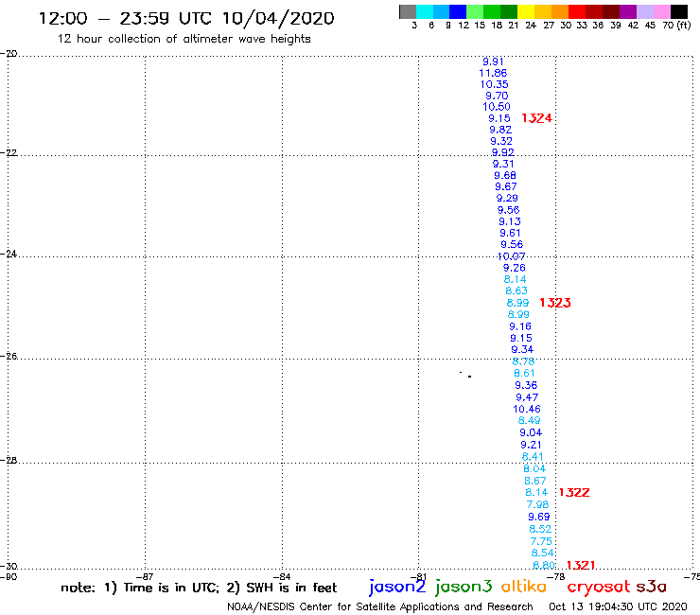Click the wave height value 9.04
This screenshot has width=700, height=615.
coord(531,432)
